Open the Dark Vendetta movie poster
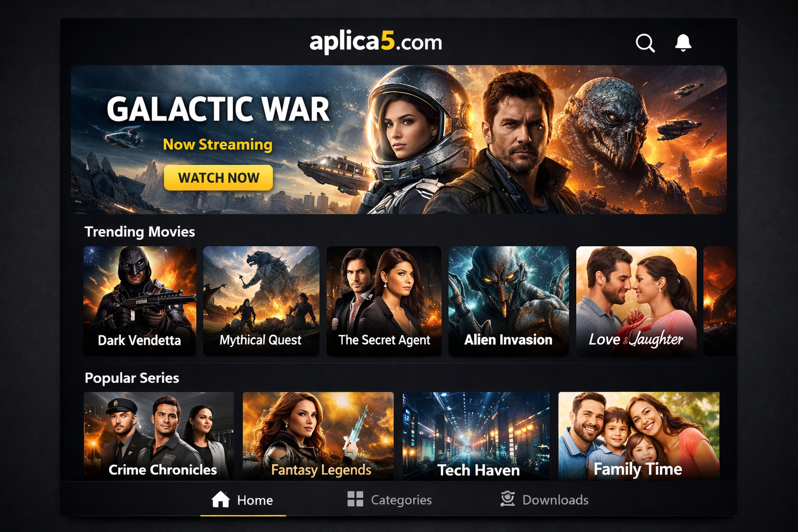 [140, 301]
